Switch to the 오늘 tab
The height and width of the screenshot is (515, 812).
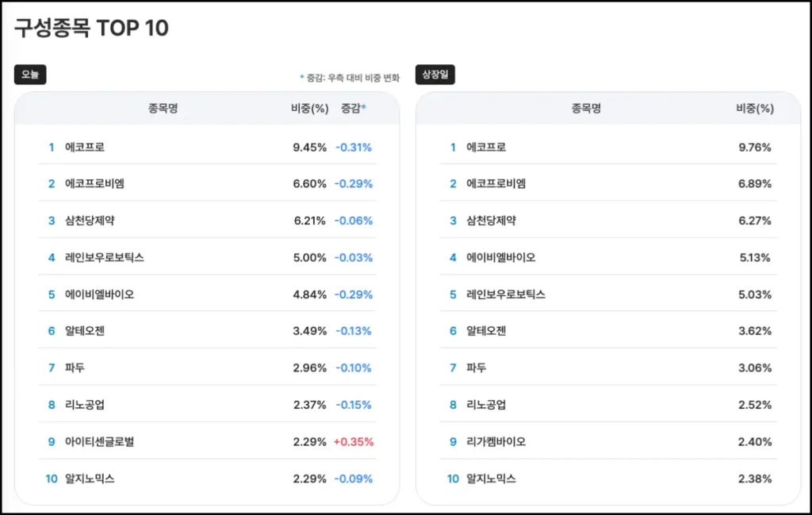[x=30, y=75]
